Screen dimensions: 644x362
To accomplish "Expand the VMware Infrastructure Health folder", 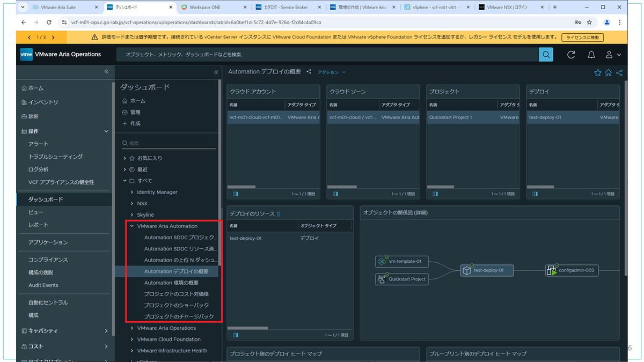I will pyautogui.click(x=132, y=351).
